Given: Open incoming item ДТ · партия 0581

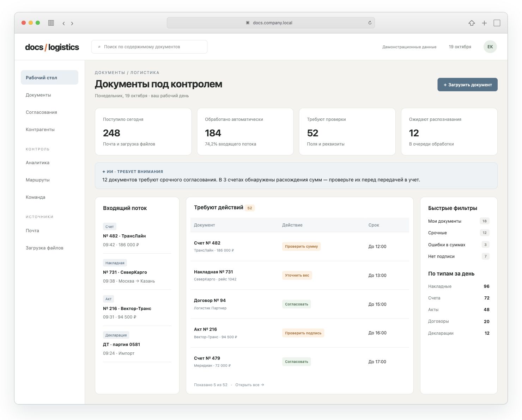Looking at the screenshot, I should click(x=137, y=344).
